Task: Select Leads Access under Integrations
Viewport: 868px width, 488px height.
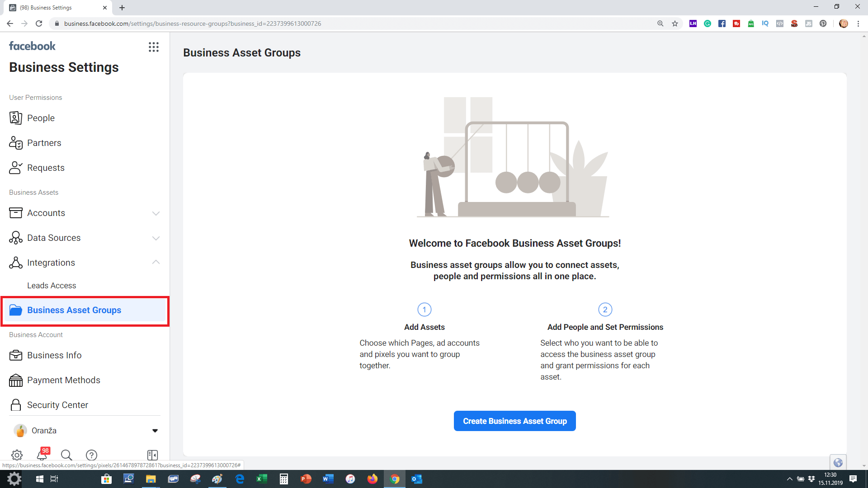Action: point(52,286)
